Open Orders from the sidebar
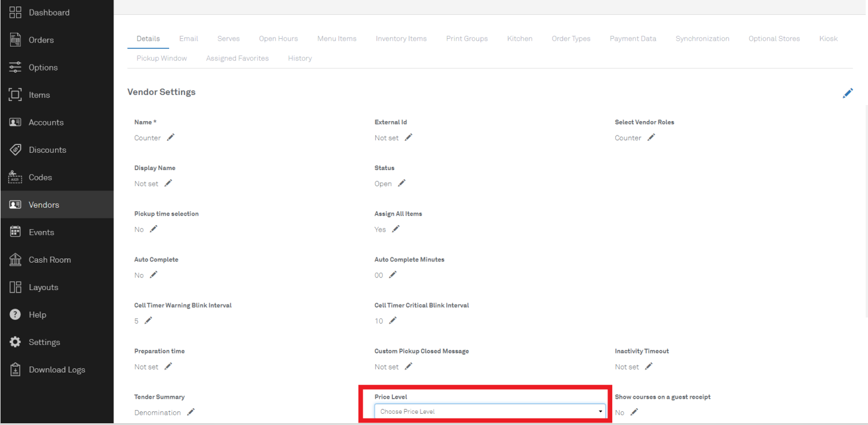868x425 pixels. click(x=41, y=40)
